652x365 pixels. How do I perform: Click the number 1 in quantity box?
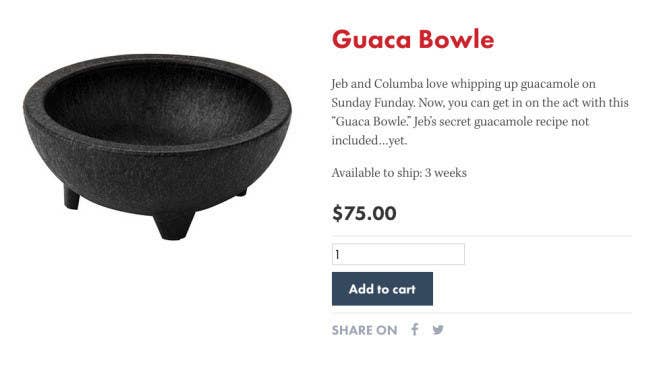tap(337, 254)
